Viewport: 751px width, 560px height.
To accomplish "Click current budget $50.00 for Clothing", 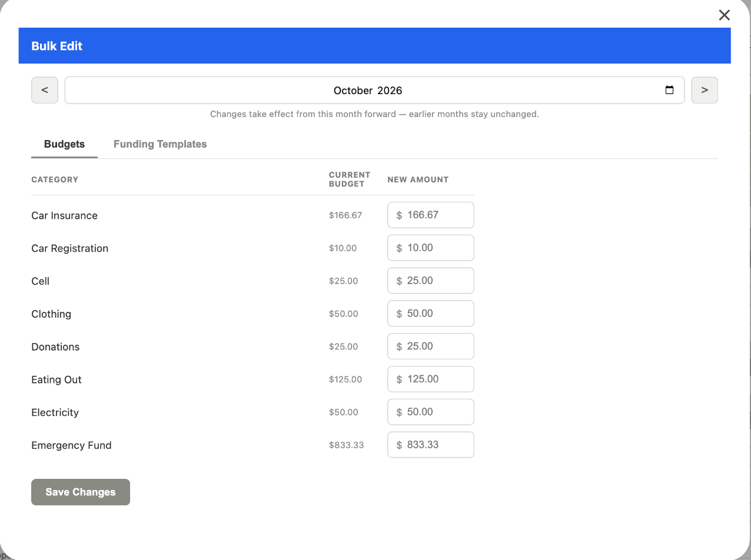I will pos(343,314).
